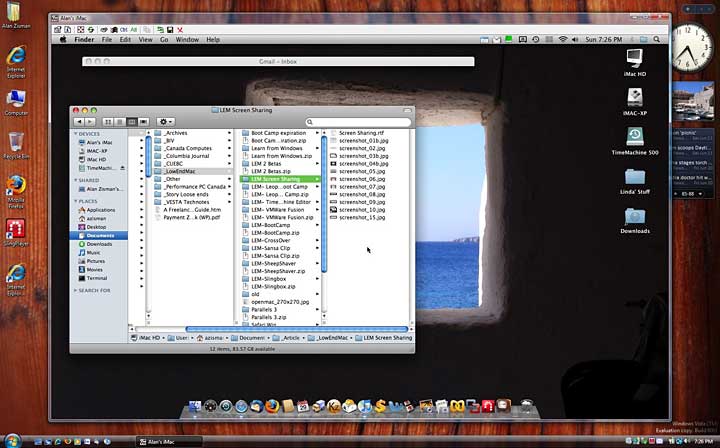This screenshot has height=448, width=720.
Task: Collapse DEVICES section in Finder sidebar
Action: 76,134
